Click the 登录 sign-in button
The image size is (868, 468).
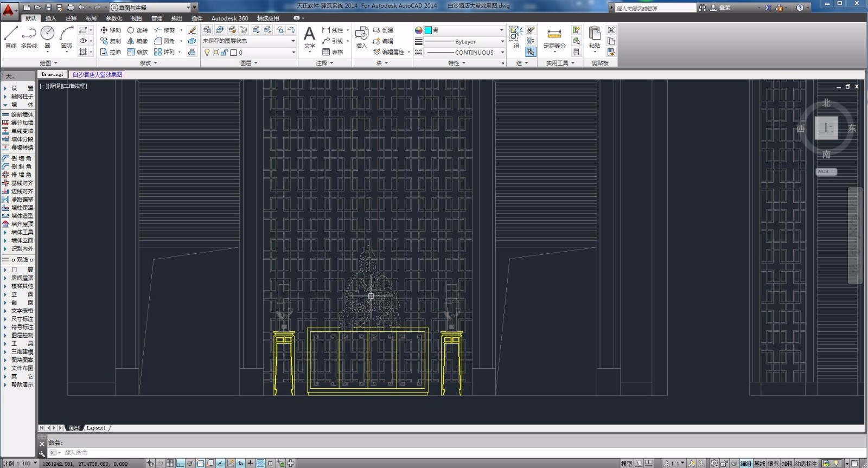tap(724, 8)
